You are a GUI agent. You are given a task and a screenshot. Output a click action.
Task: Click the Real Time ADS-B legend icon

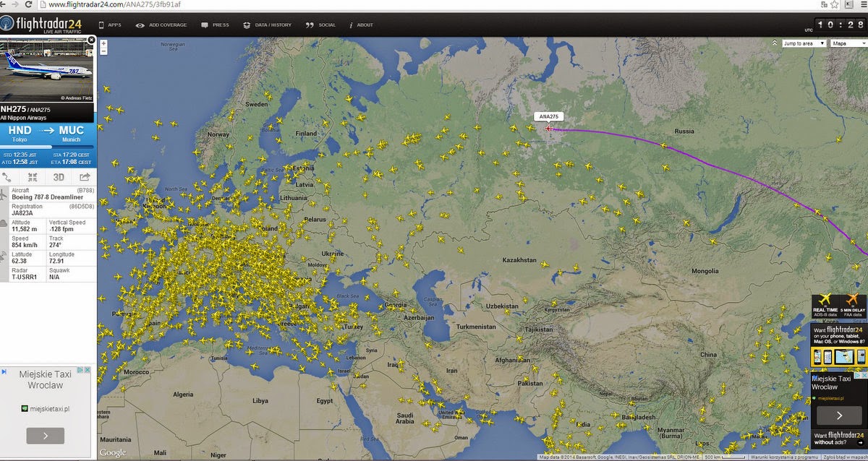(x=824, y=306)
